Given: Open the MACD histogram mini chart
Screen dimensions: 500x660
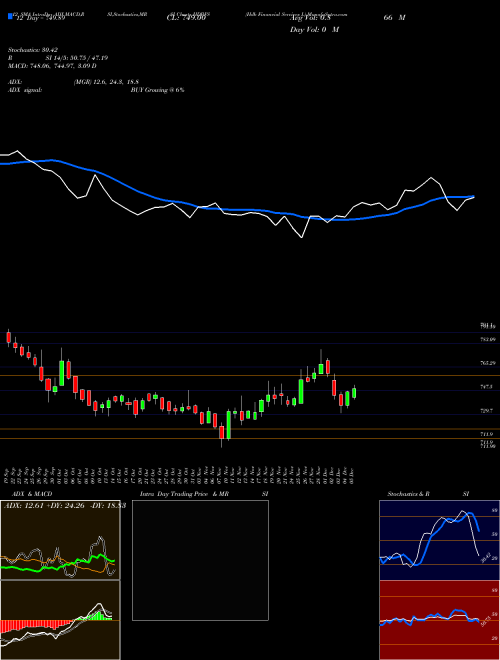Looking at the screenshot, I should (x=60, y=620).
